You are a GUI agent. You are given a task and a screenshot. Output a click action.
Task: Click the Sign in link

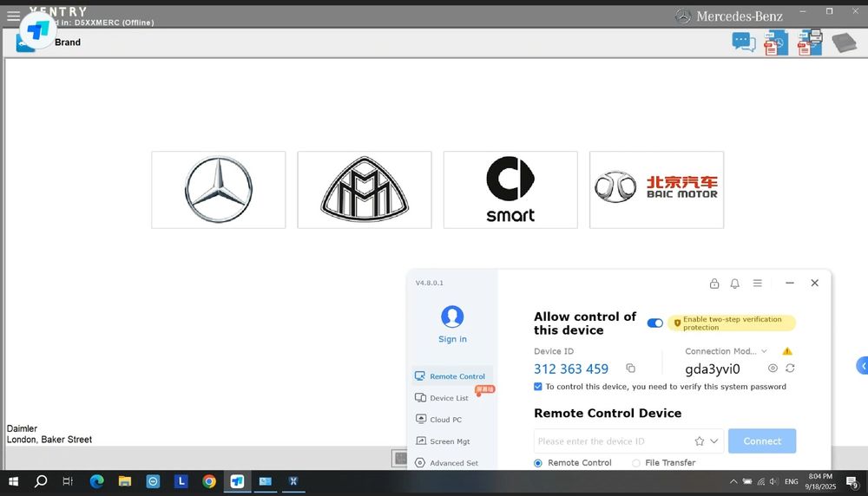(452, 339)
